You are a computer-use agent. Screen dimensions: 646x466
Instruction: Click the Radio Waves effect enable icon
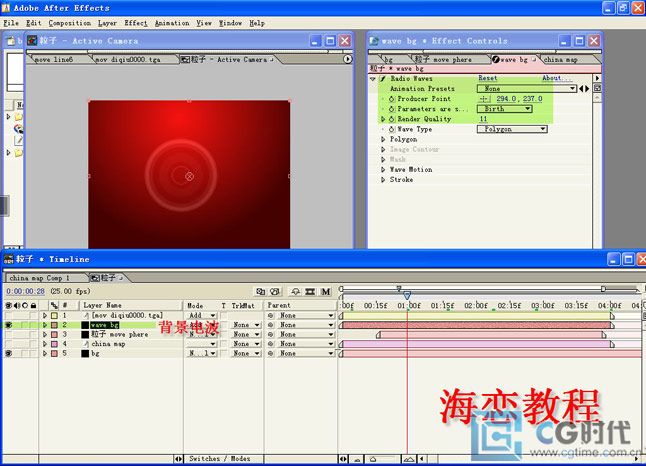[383, 78]
